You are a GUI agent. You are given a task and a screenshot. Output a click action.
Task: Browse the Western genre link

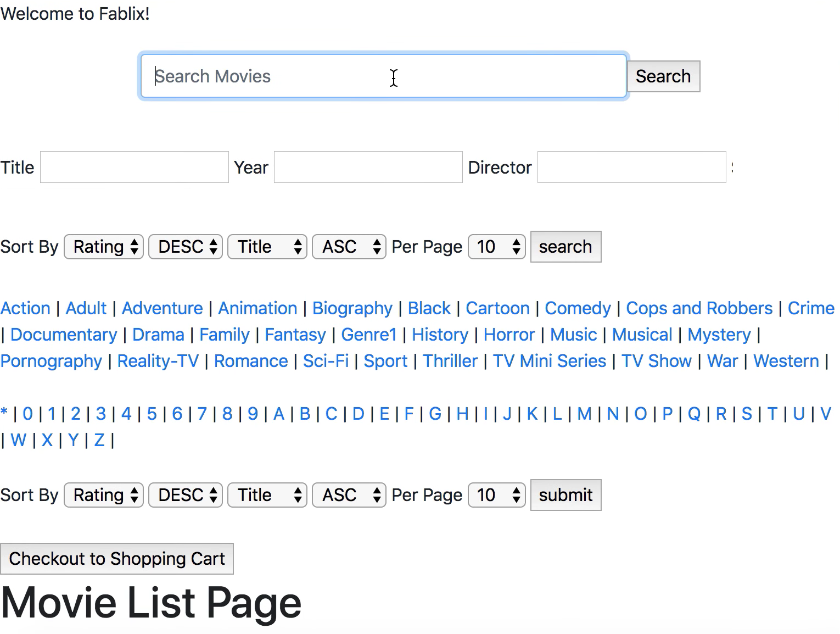point(786,361)
